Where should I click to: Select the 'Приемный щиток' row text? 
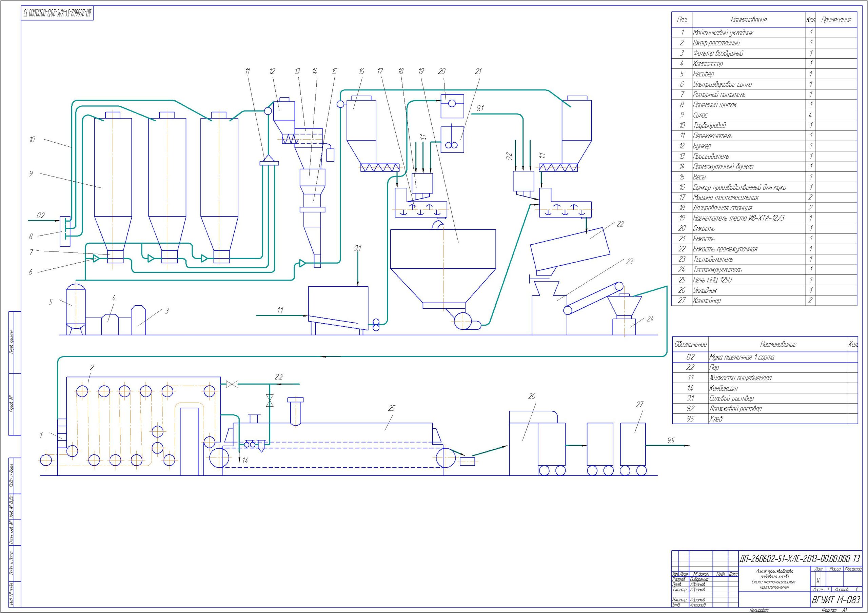coord(714,105)
